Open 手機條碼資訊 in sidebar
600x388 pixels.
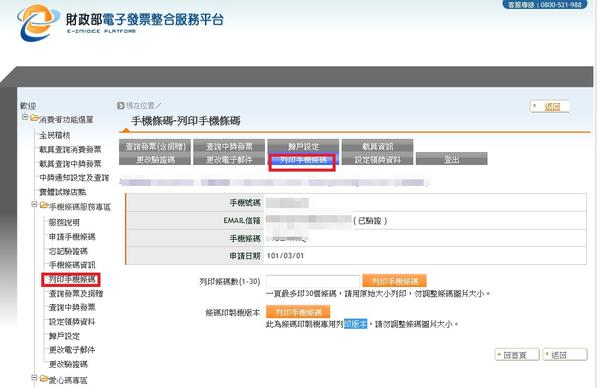tap(72, 265)
